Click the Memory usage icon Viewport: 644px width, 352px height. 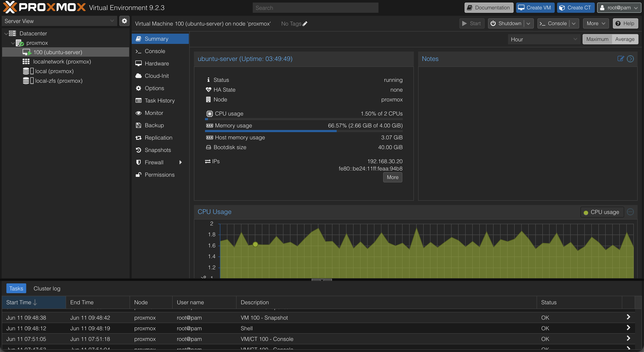coord(209,126)
